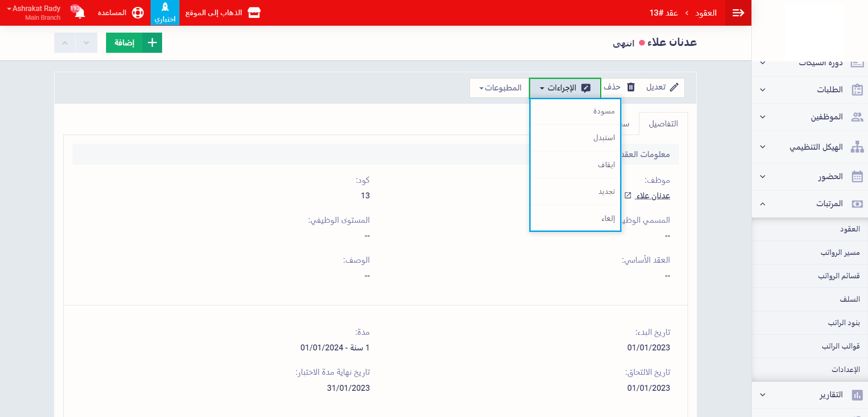Click the green plus add icon
Viewport: 868px width, 417px height.
coord(152,43)
